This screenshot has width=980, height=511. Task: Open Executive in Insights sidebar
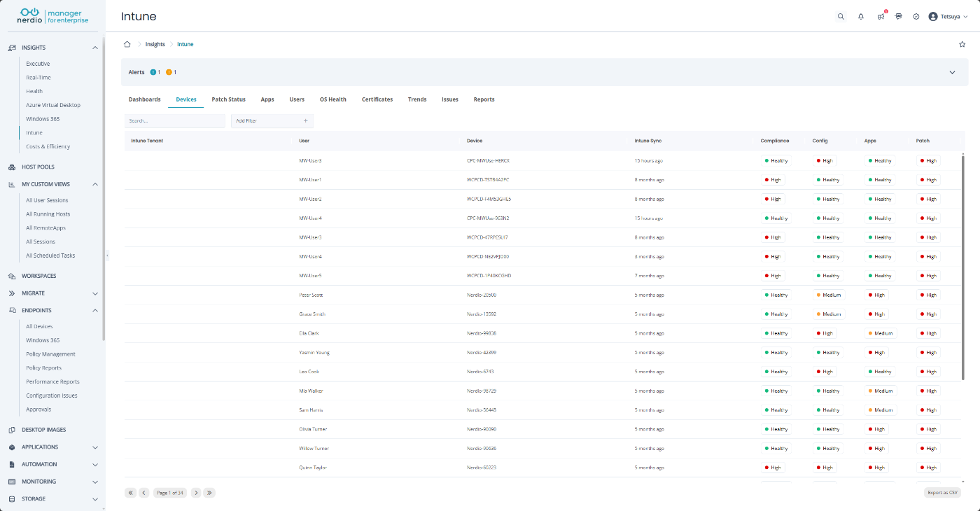pyautogui.click(x=38, y=64)
